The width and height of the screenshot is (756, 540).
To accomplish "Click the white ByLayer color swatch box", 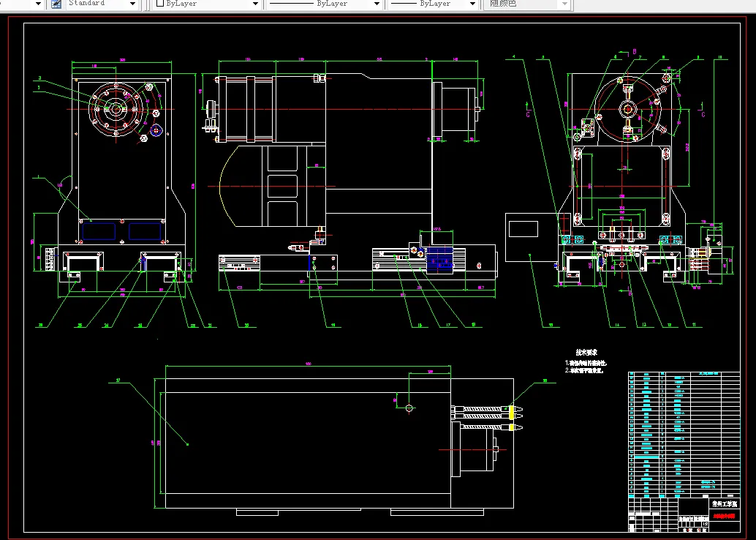I will pos(161,4).
